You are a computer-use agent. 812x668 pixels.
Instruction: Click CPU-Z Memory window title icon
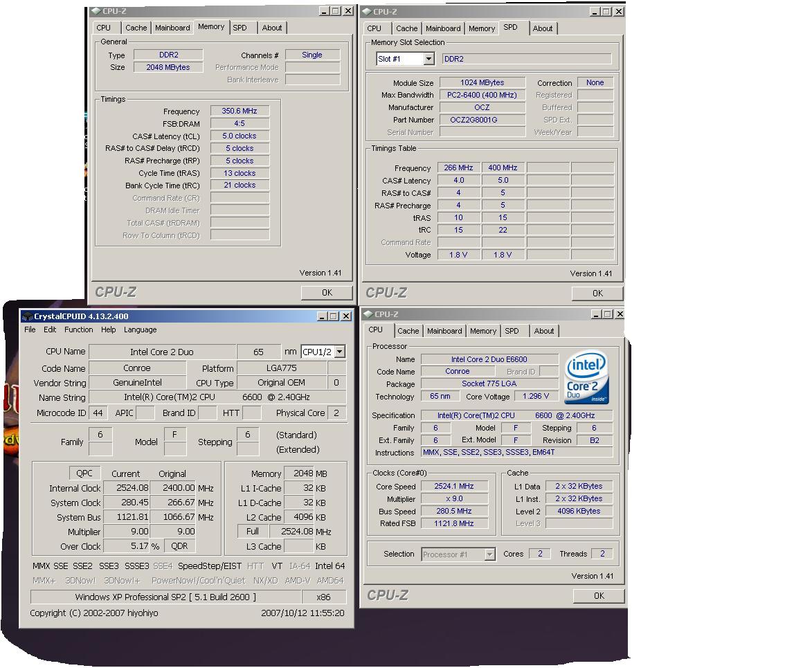click(96, 11)
